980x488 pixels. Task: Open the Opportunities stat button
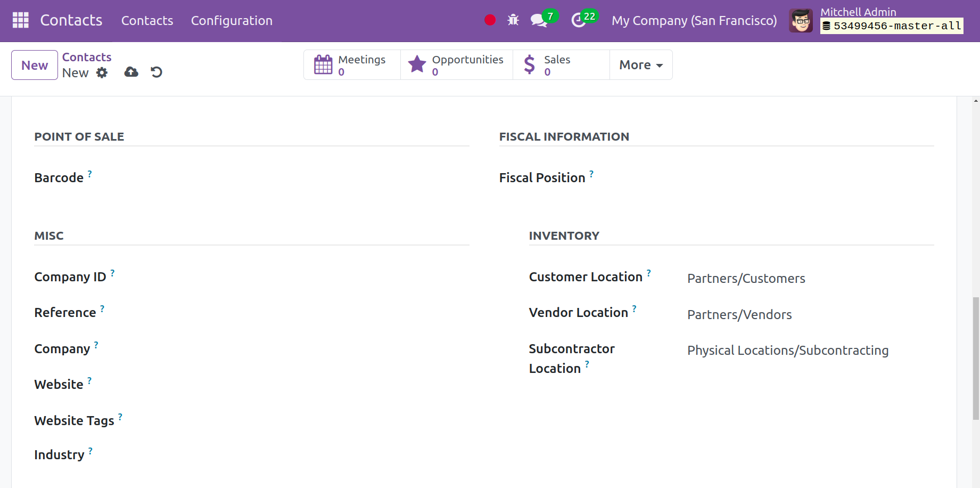click(x=457, y=65)
